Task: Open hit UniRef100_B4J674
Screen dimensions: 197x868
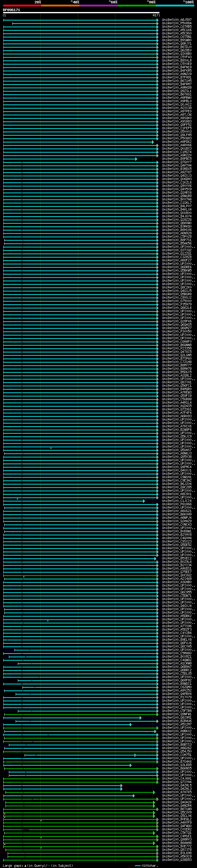Action: tap(176, 216)
